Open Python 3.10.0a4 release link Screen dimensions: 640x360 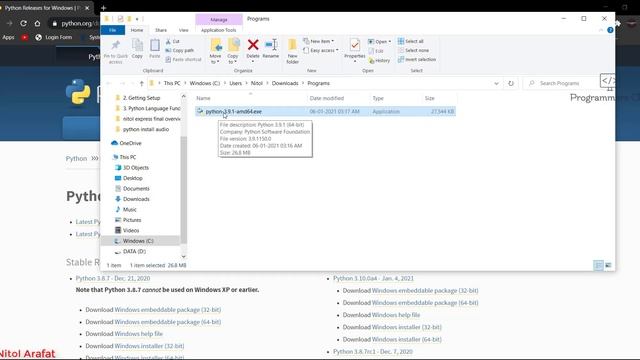click(x=373, y=278)
